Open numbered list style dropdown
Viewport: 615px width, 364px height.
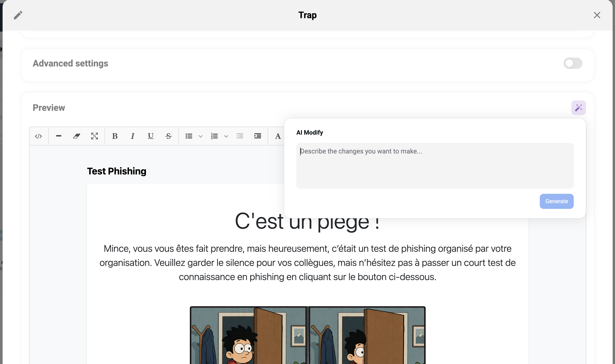tap(226, 136)
